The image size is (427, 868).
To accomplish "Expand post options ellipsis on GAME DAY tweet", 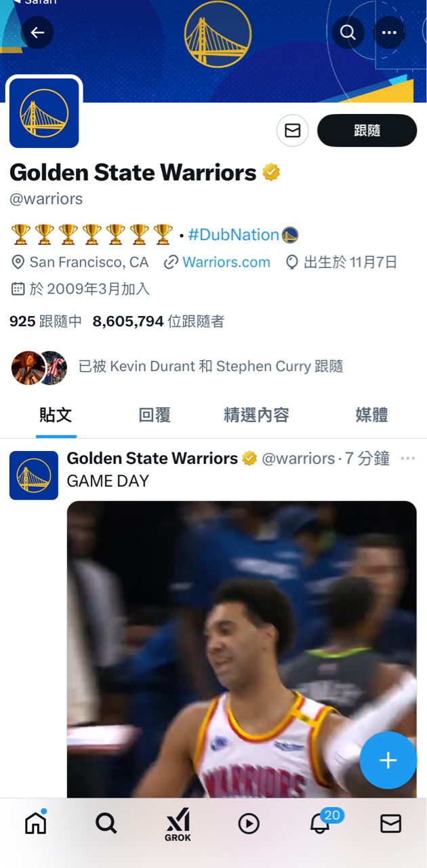I will [407, 458].
